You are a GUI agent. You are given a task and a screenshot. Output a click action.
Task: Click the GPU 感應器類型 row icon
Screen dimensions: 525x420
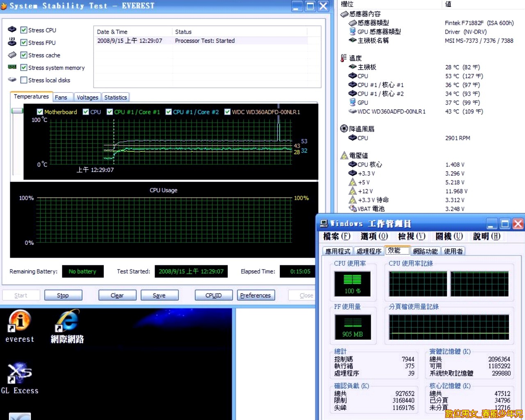[353, 32]
